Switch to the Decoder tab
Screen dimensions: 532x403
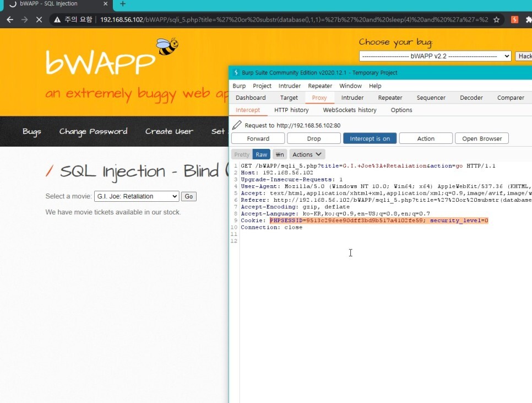coord(471,98)
